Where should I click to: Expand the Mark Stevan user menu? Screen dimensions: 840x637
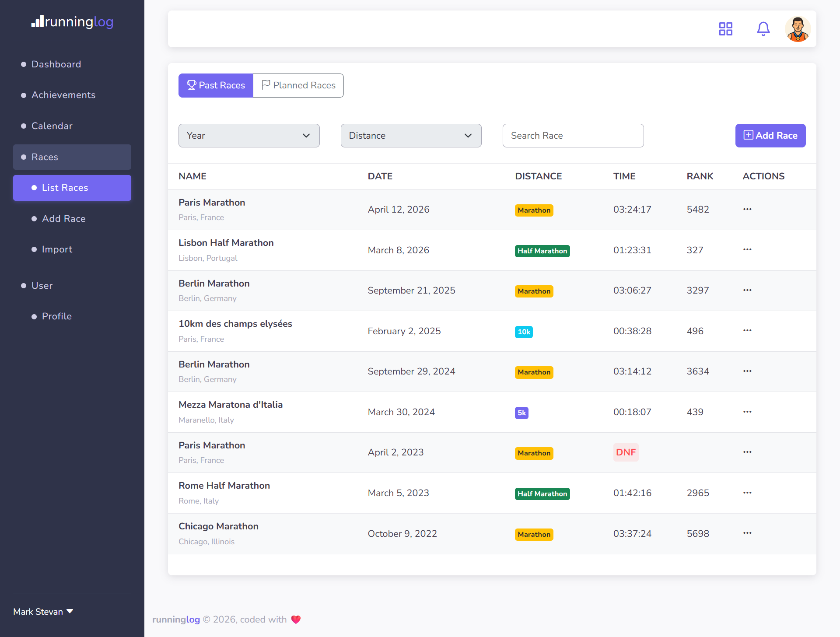click(x=43, y=612)
